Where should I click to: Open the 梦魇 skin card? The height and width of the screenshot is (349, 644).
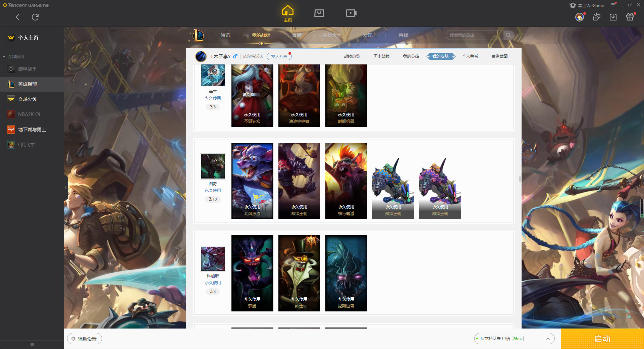coord(252,273)
